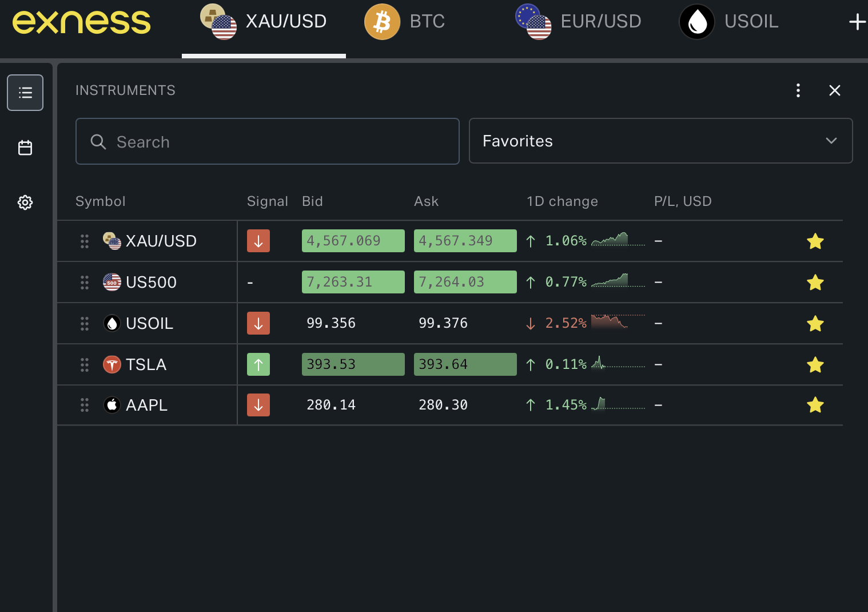
Task: Click the P/L, USD column header
Action: 683,201
